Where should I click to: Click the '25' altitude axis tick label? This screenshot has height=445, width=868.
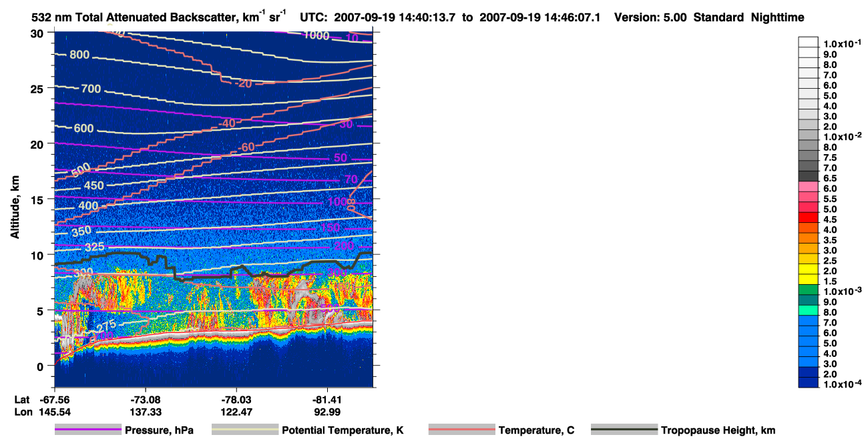[38, 88]
